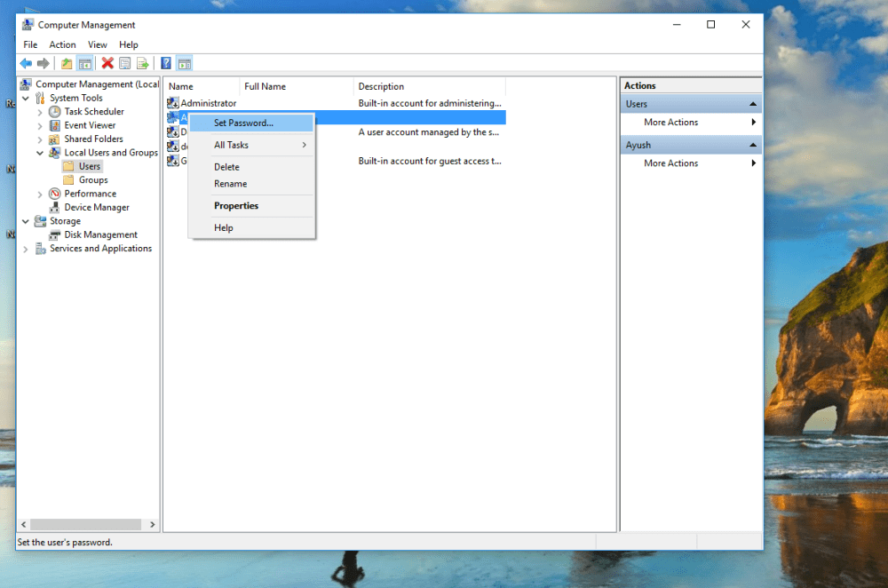Expand the Task Scheduler node
The height and width of the screenshot is (588, 888).
40,112
